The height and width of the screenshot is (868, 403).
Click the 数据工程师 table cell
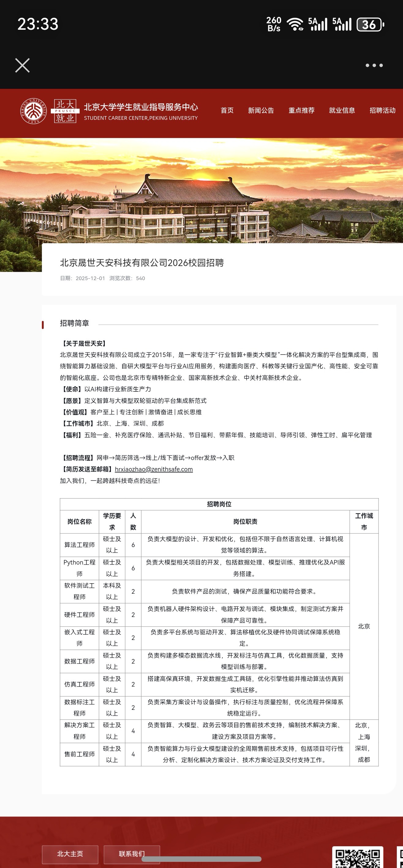(79, 661)
